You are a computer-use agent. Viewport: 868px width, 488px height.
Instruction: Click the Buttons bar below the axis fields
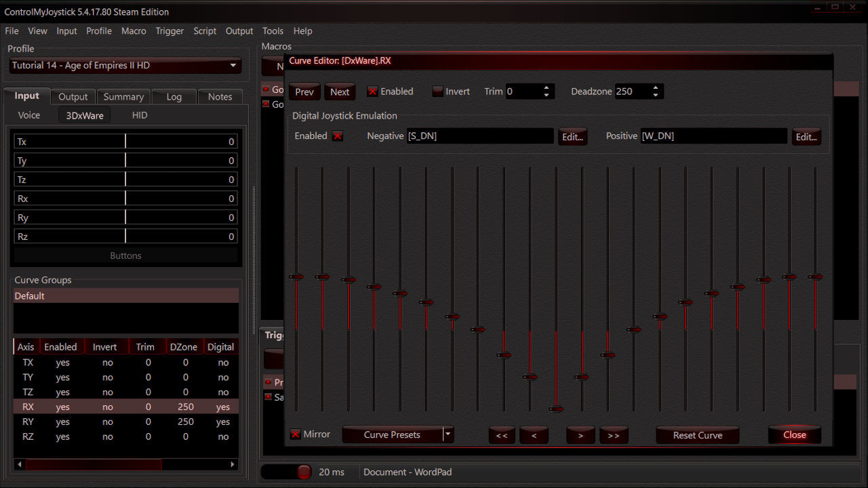[x=125, y=256]
